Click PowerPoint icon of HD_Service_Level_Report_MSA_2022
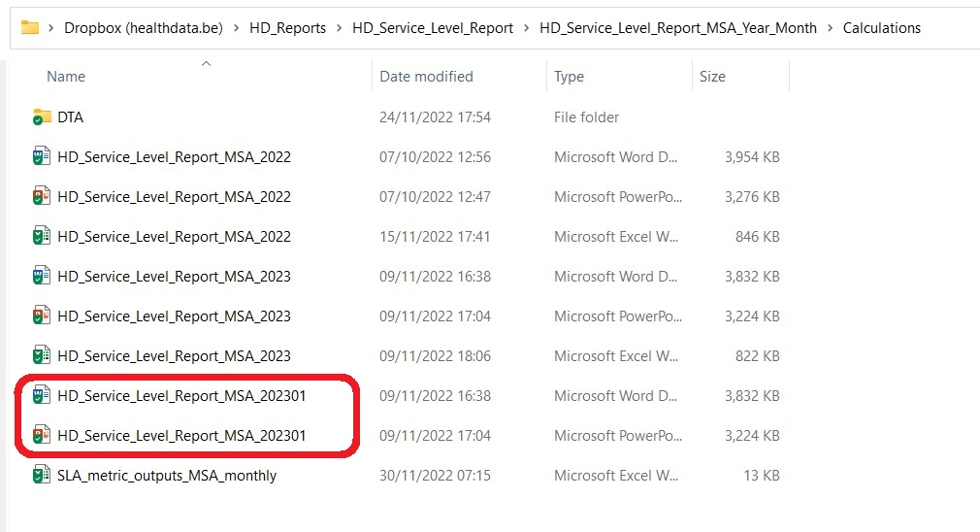 [42, 196]
